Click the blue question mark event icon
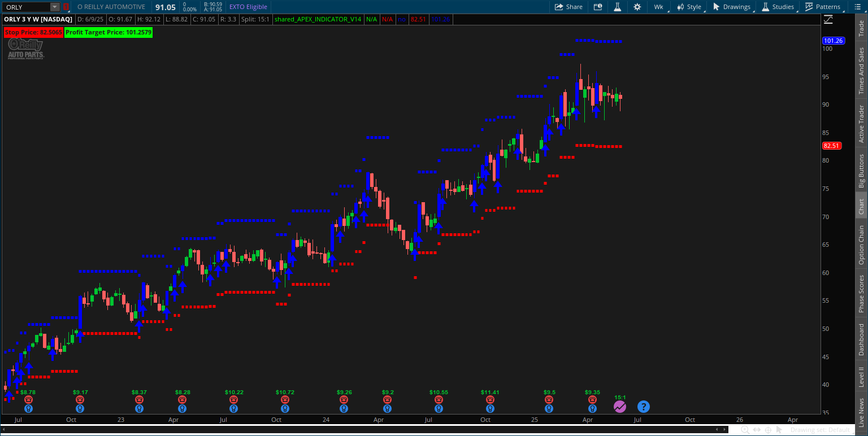The image size is (868, 436). click(x=643, y=406)
